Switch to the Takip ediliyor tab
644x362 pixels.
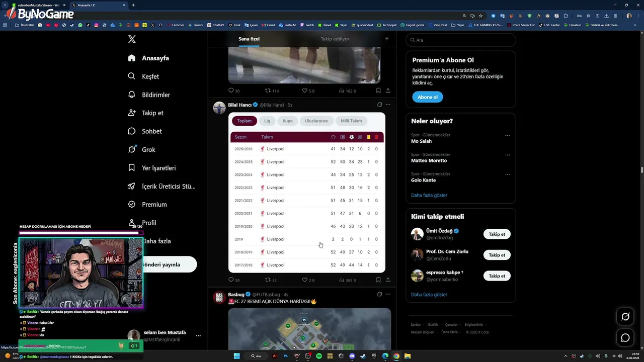(x=335, y=39)
